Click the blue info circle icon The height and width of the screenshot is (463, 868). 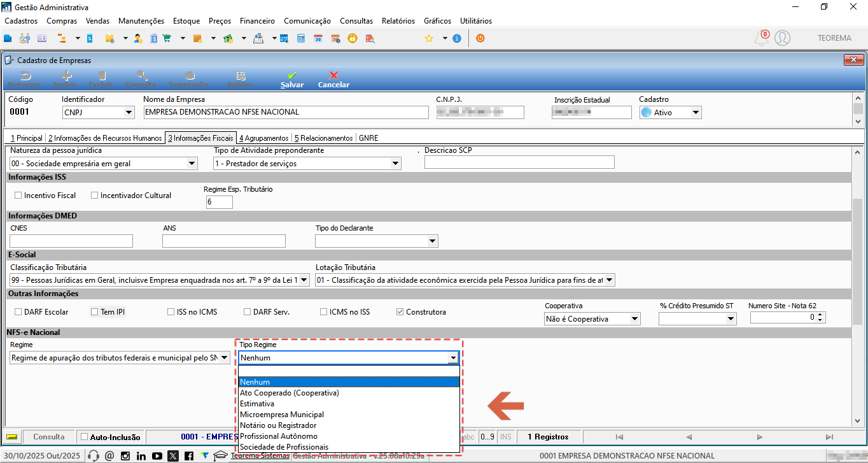(x=457, y=38)
